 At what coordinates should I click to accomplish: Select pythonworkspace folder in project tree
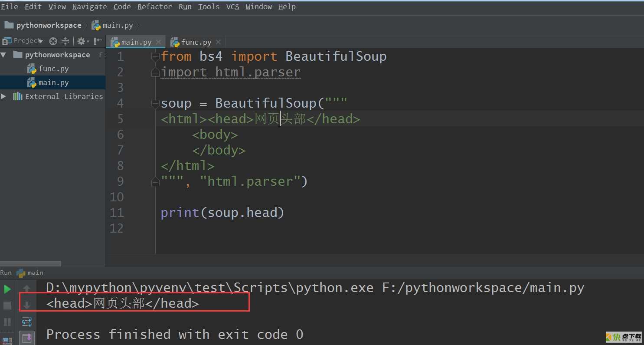(52, 55)
